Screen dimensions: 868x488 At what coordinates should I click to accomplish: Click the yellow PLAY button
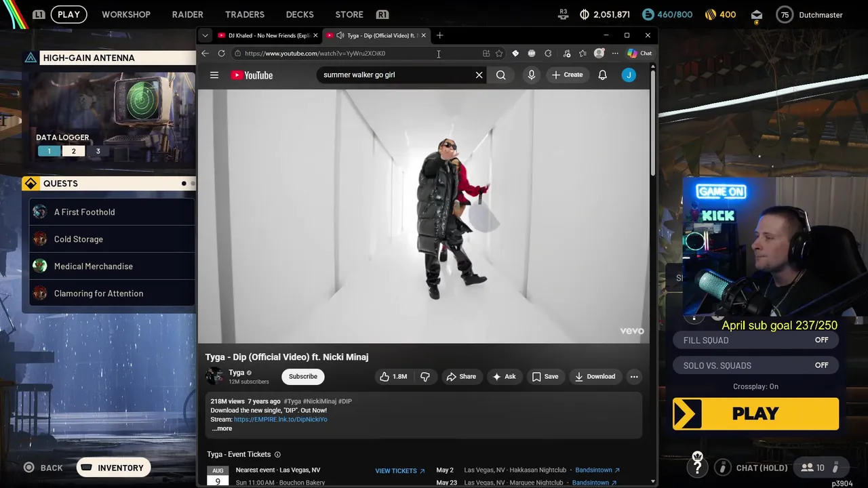[755, 413]
